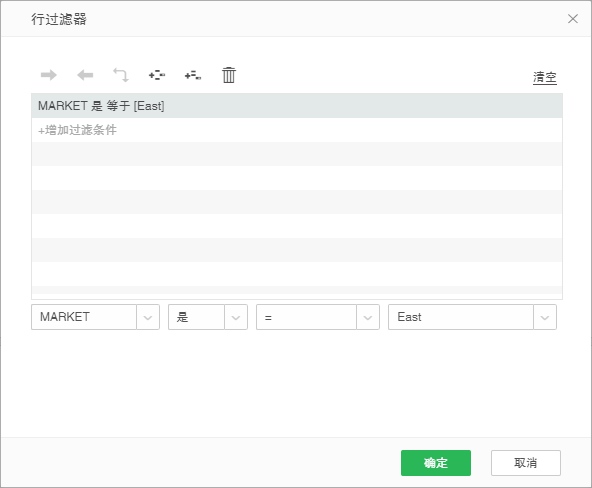Expand the = operator dropdown arrow
Image resolution: width=592 pixels, height=488 pixels.
click(368, 317)
